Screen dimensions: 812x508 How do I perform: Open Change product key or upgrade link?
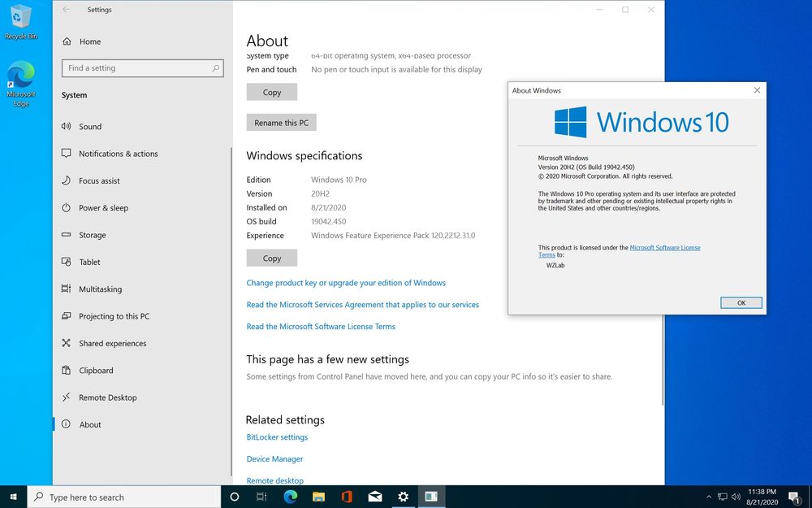tap(346, 283)
